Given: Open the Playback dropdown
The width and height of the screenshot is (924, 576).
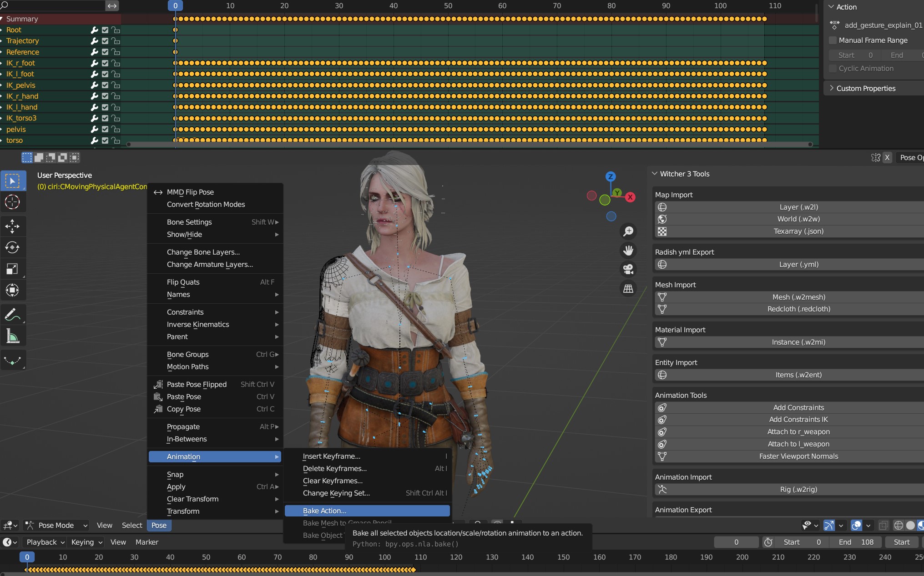Looking at the screenshot, I should (45, 542).
